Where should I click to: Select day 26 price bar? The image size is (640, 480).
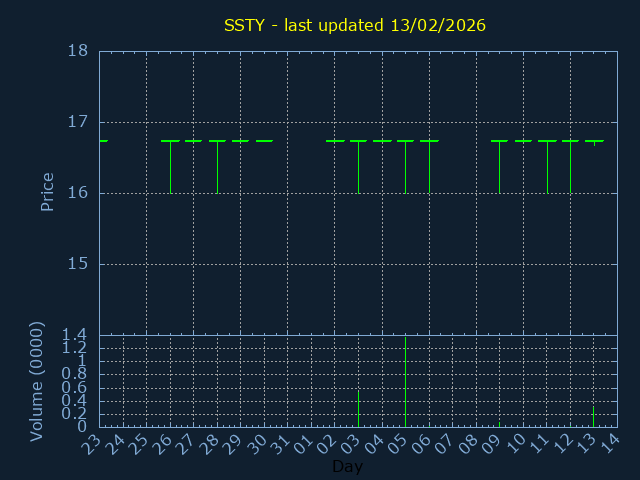coord(170,166)
